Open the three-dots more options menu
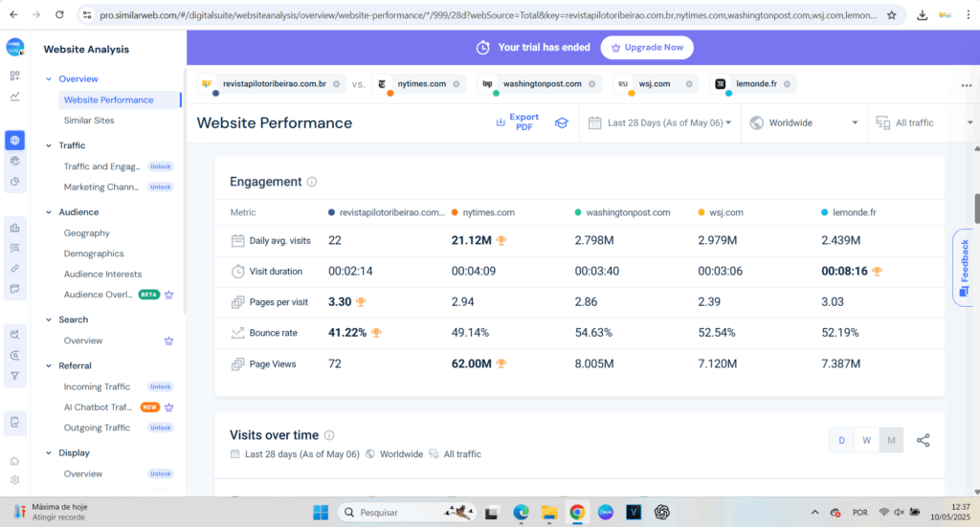The width and height of the screenshot is (980, 527). pyautogui.click(x=966, y=85)
